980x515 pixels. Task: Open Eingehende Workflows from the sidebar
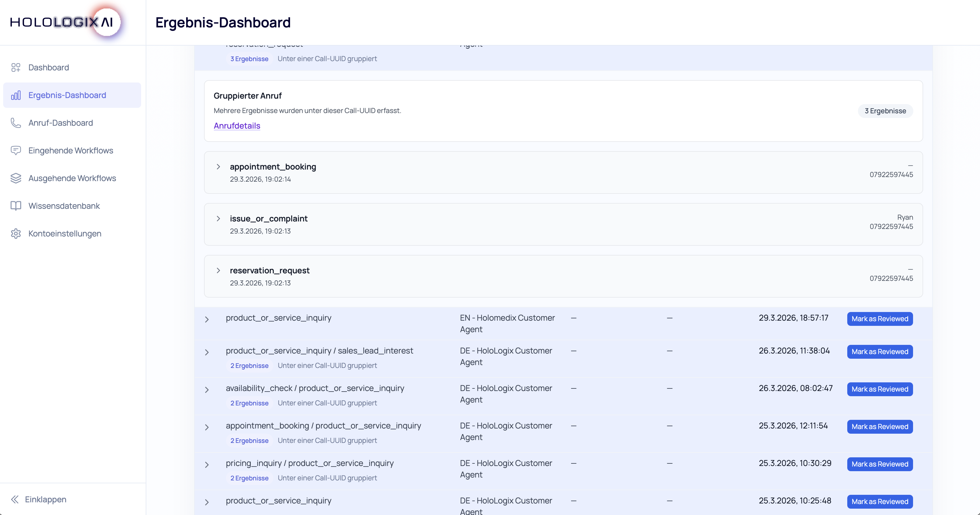coord(70,151)
